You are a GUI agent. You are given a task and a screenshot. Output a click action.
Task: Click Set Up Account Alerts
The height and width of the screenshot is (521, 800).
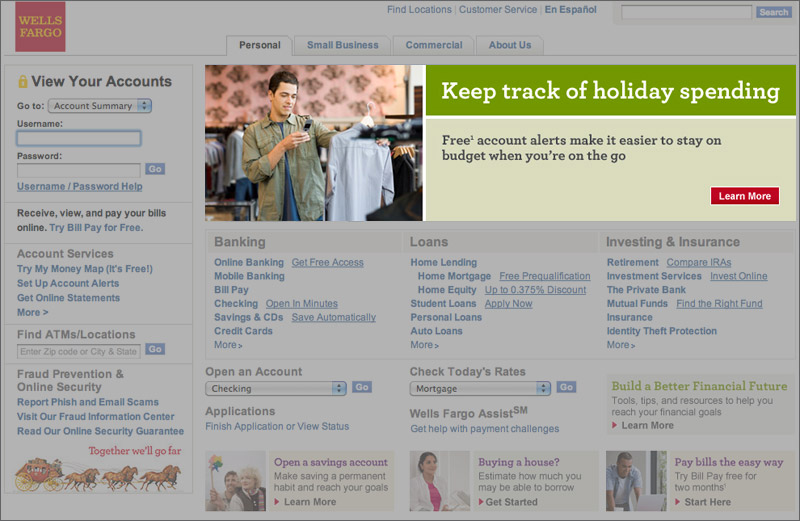pyautogui.click(x=68, y=283)
